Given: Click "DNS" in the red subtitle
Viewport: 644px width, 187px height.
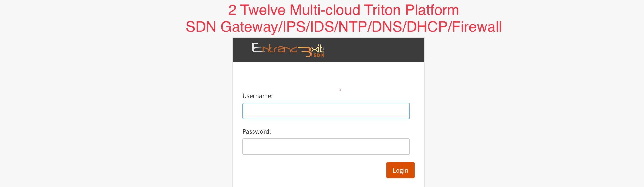Looking at the screenshot, I should click(x=387, y=27).
